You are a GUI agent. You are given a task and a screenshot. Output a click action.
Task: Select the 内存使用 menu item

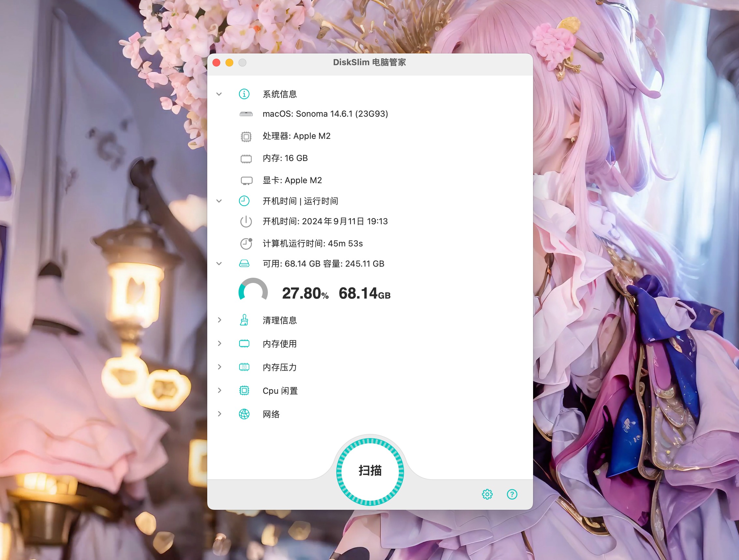(279, 344)
